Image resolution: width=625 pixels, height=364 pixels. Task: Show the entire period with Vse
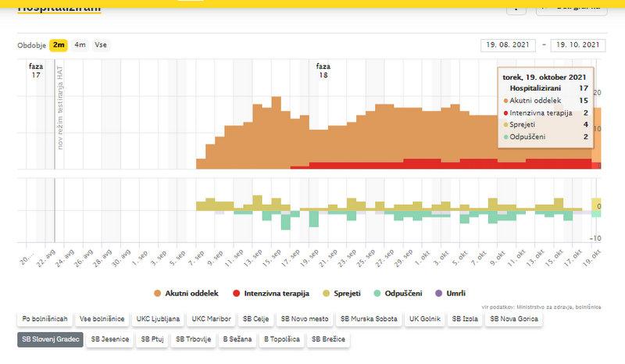pyautogui.click(x=101, y=45)
